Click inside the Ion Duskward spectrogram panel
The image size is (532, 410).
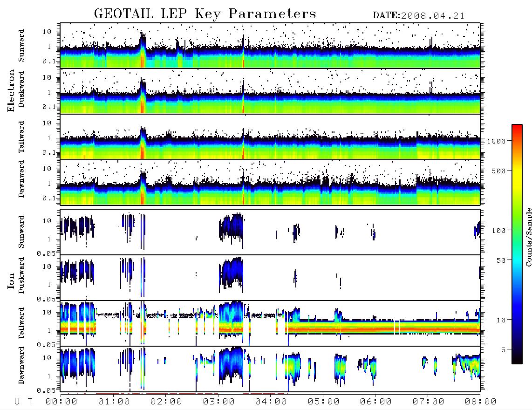click(x=270, y=278)
